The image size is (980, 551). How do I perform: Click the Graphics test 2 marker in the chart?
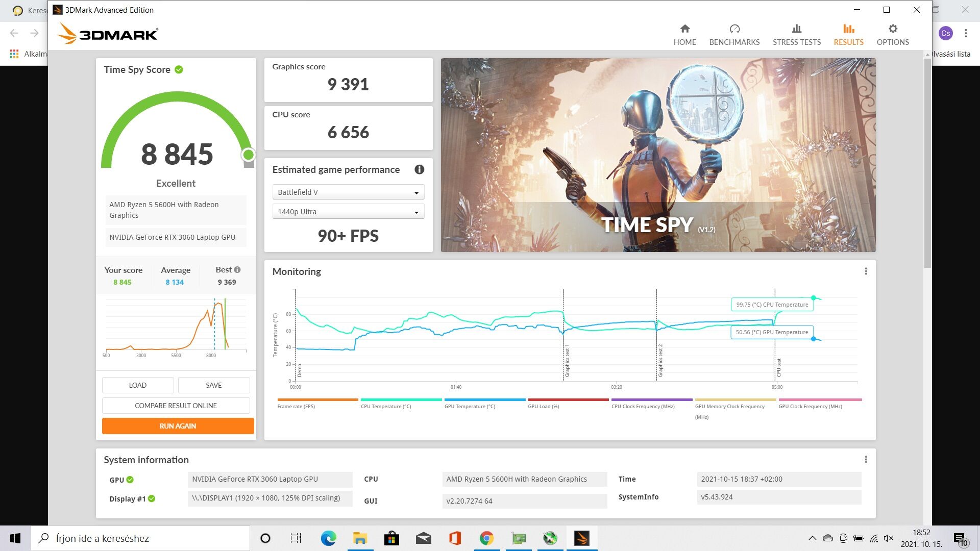660,361
